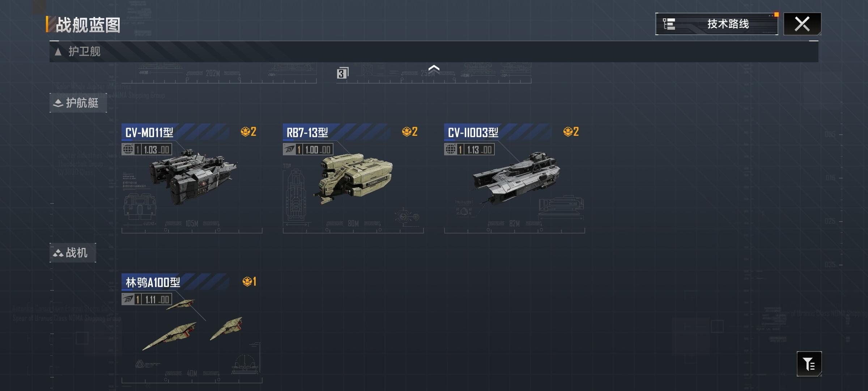Click the rank badge beside RB7-13型
Screen dimensions: 868x391
(410, 131)
